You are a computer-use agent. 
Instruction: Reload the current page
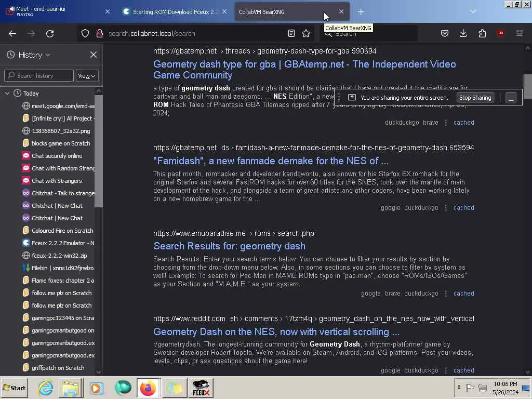pos(50,34)
